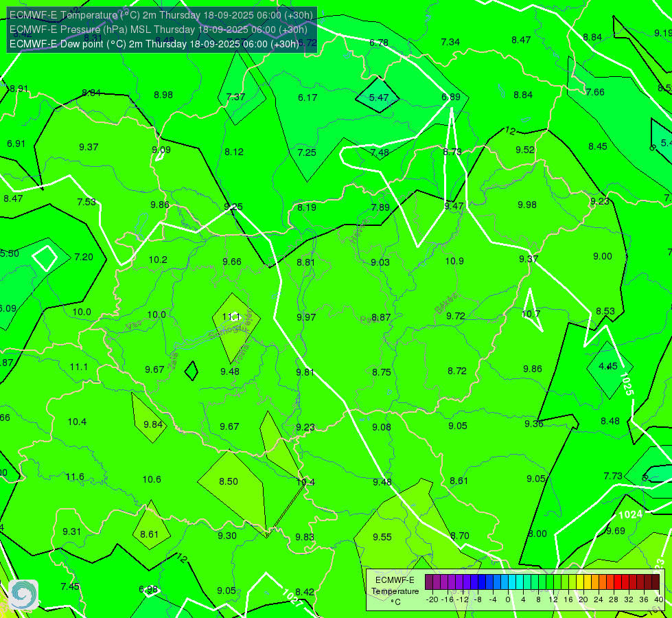672x618 pixels.
Task: Click the value 9.55 on the map
Action: click(382, 538)
